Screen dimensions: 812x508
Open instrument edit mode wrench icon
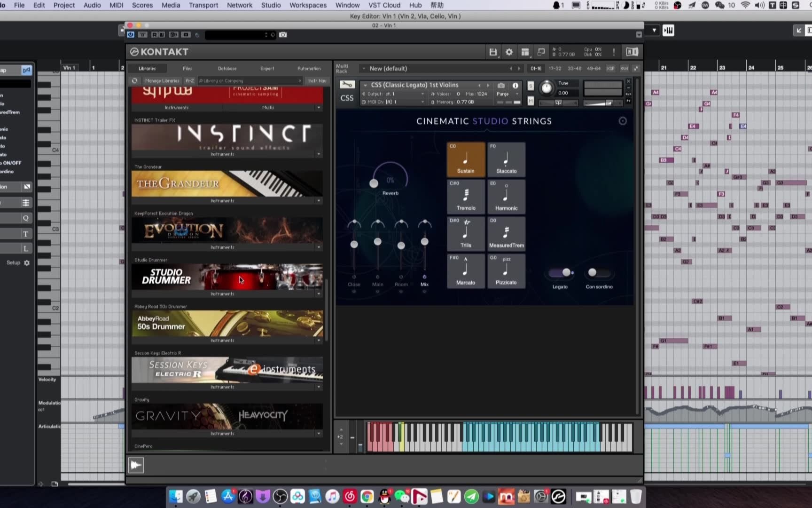pos(347,85)
